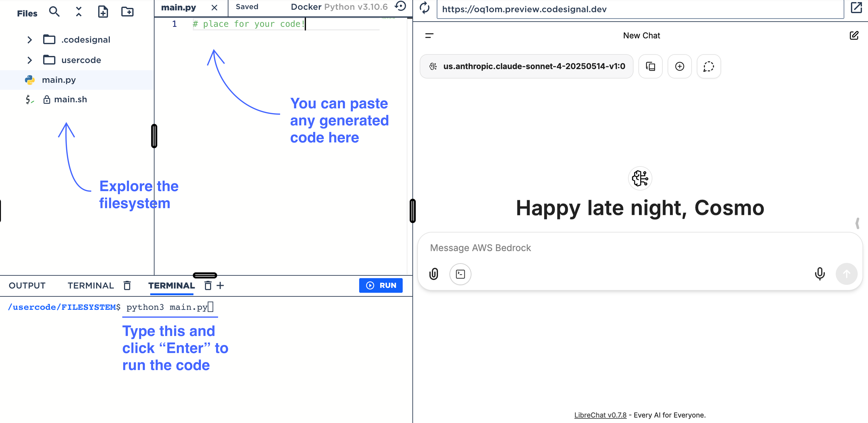Create a new file icon
Viewport: 868px width, 423px height.
(x=103, y=12)
